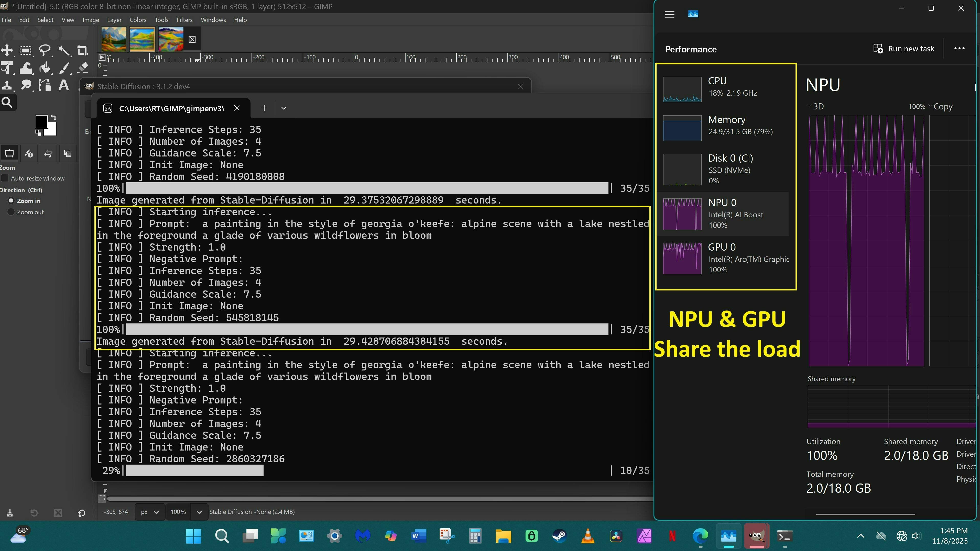Viewport: 980px width, 551px height.
Task: Select the Eraser tool
Action: [x=83, y=68]
